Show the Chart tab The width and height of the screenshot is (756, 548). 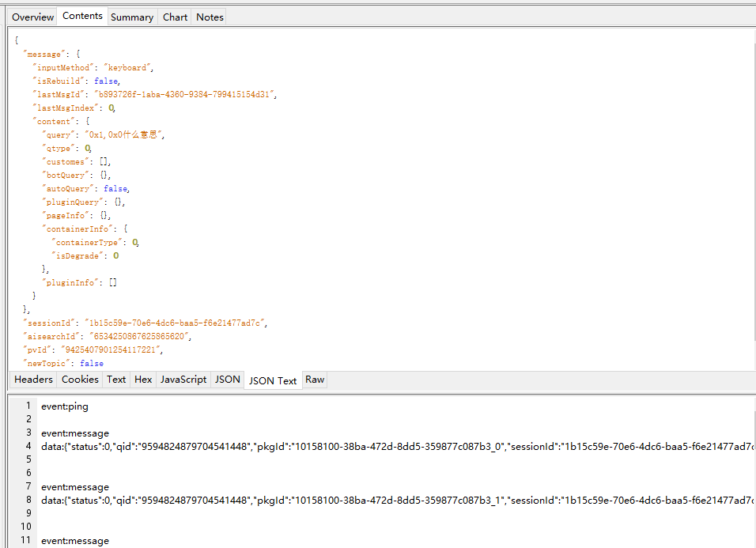coord(176,17)
